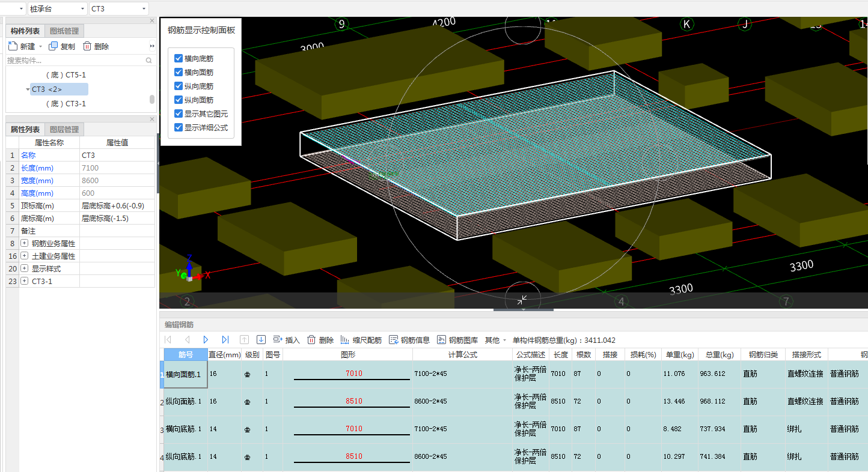The image size is (868, 472).
Task: Click the toolbar overflow double-arrow in component list
Action: (152, 46)
